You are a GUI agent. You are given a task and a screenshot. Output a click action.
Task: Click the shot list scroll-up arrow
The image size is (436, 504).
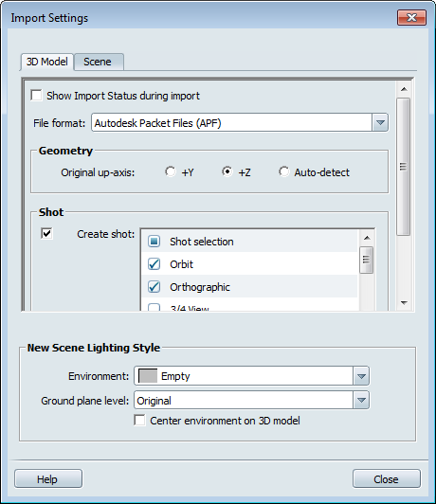367,238
